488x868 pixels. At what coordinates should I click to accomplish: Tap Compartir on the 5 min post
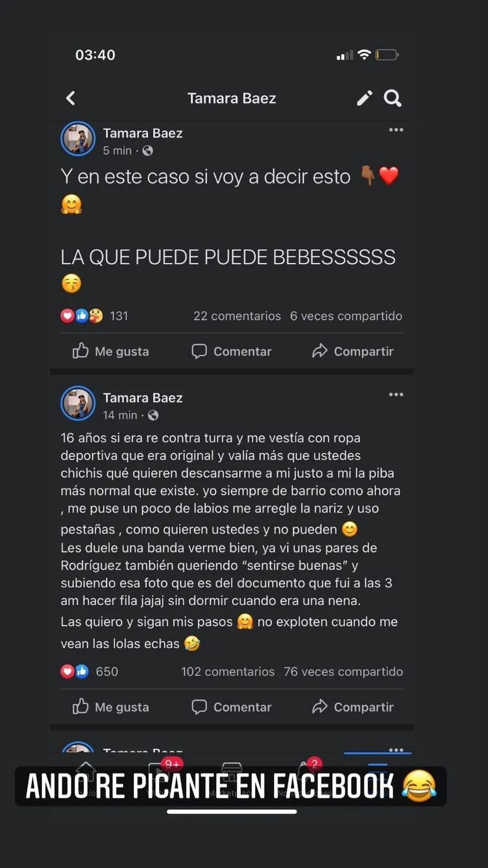click(353, 351)
